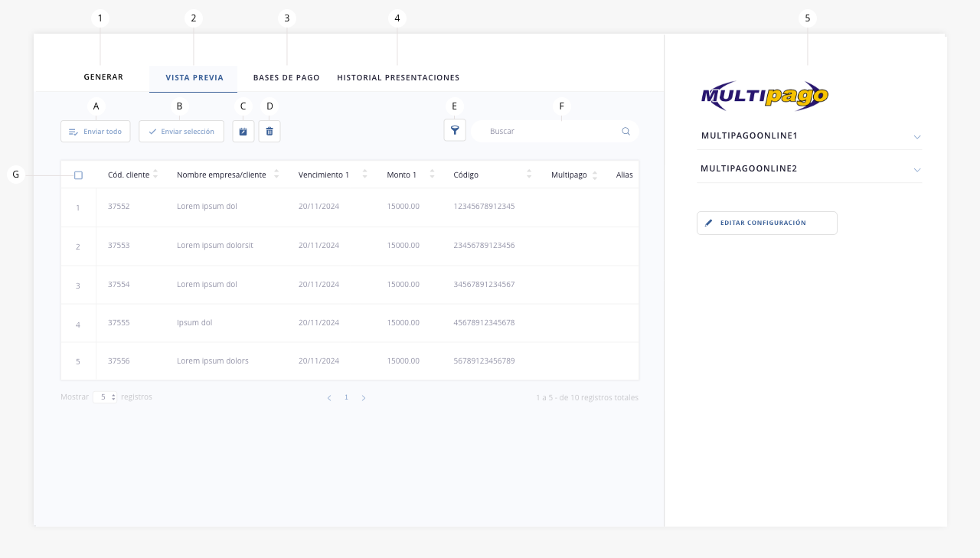Click row number 3 in the table

[x=78, y=286]
